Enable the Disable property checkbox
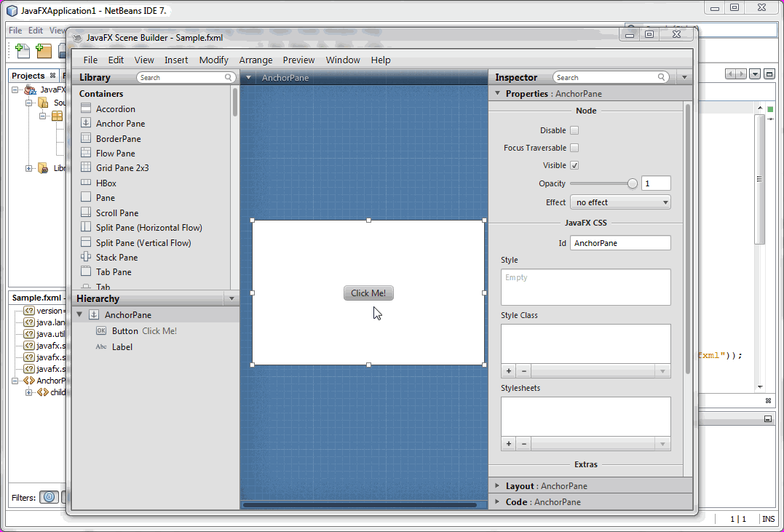The height and width of the screenshot is (532, 784). [x=573, y=130]
